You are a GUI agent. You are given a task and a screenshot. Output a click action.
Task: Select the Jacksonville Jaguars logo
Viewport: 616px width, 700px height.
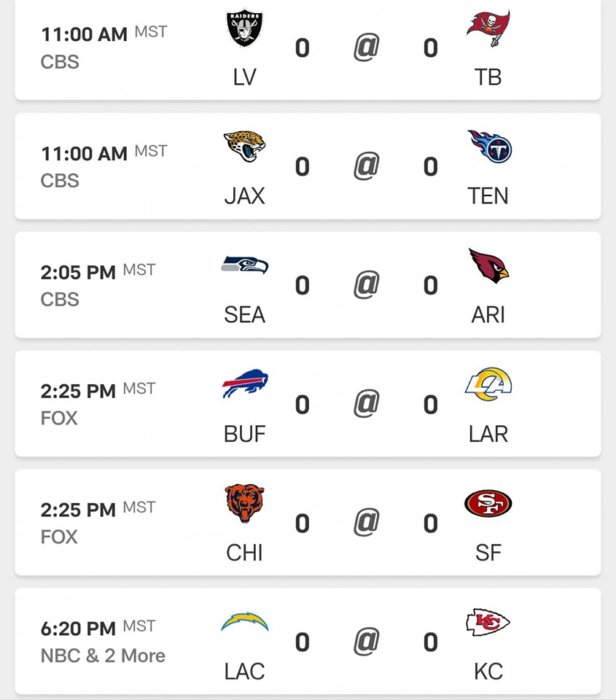tap(245, 147)
